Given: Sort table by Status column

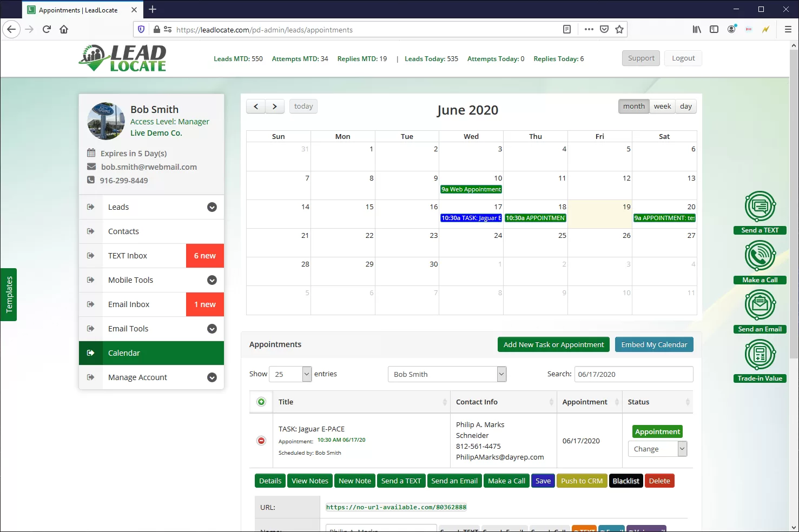Looking at the screenshot, I should coord(658,402).
